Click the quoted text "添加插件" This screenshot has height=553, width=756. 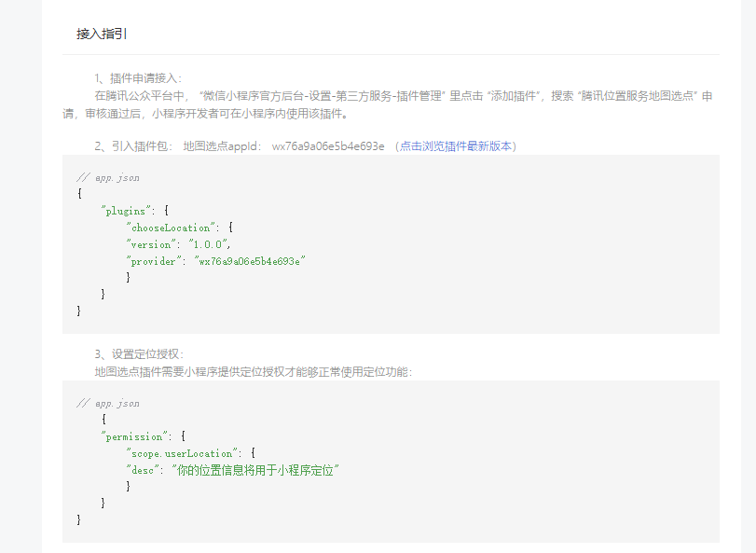[x=517, y=95]
